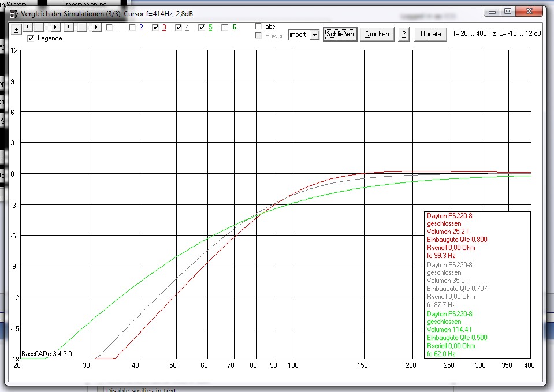Image resolution: width=554 pixels, height=392 pixels.
Task: Click thumb of the first scroll control
Action: click(39, 27)
